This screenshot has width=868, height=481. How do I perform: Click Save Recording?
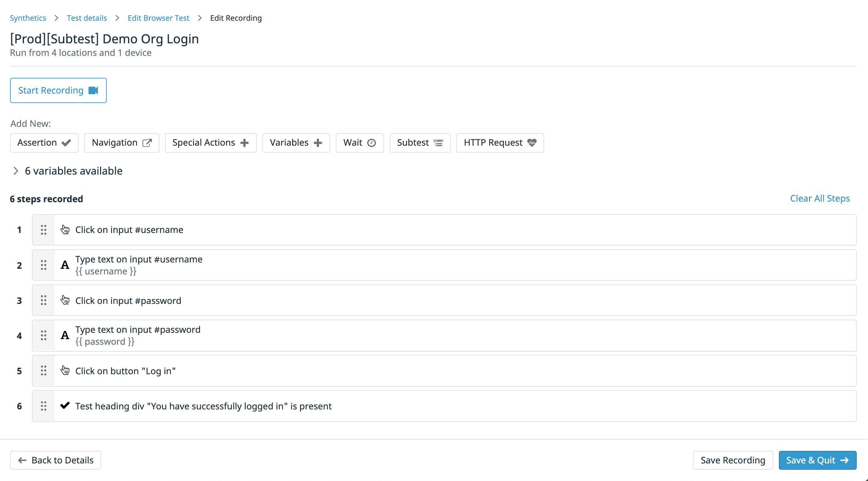click(733, 460)
